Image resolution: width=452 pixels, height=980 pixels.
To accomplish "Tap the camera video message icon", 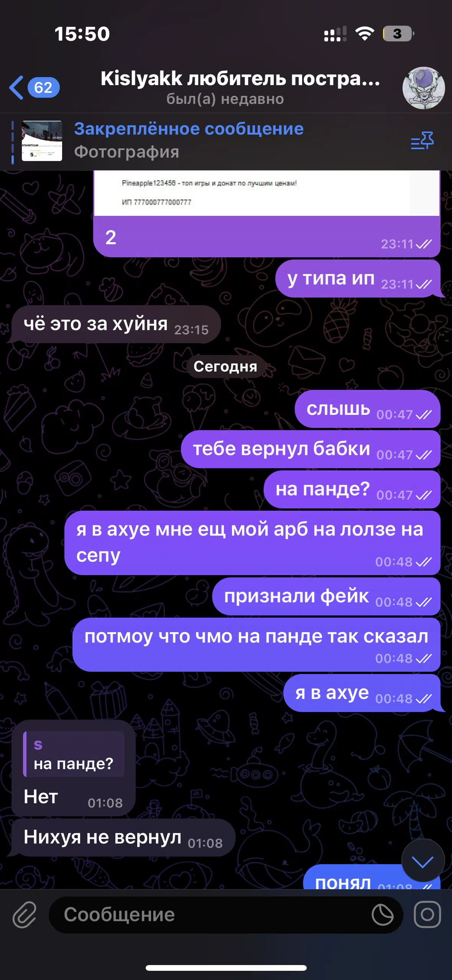I will point(427,914).
